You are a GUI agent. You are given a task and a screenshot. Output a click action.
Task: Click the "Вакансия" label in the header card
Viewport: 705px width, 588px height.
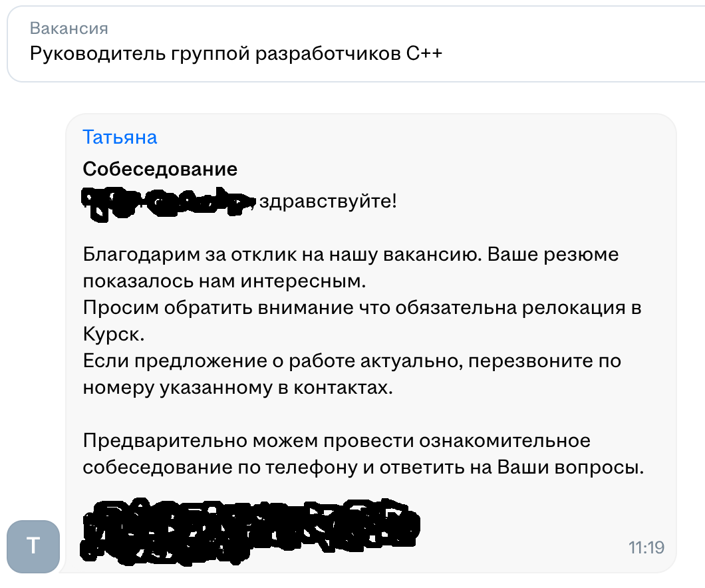point(69,29)
